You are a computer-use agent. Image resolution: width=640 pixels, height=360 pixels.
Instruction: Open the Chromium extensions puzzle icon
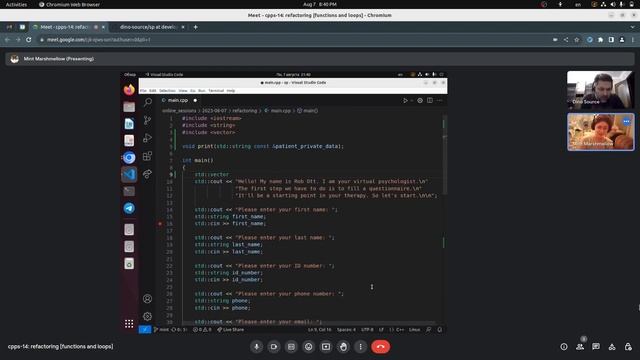[600, 40]
